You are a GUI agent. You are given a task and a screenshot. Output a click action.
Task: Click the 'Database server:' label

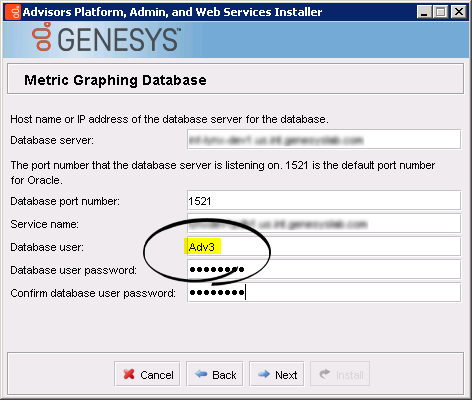point(52,140)
